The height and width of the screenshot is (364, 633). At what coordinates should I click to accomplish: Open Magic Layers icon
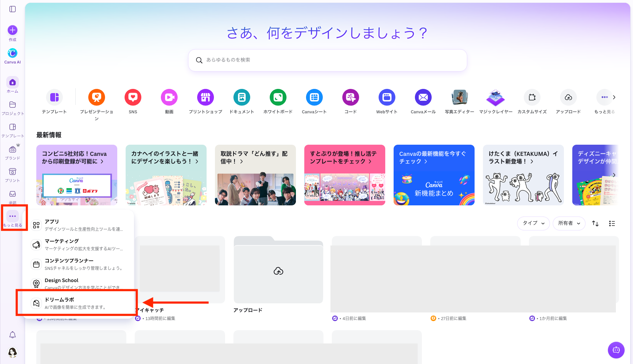point(496,97)
